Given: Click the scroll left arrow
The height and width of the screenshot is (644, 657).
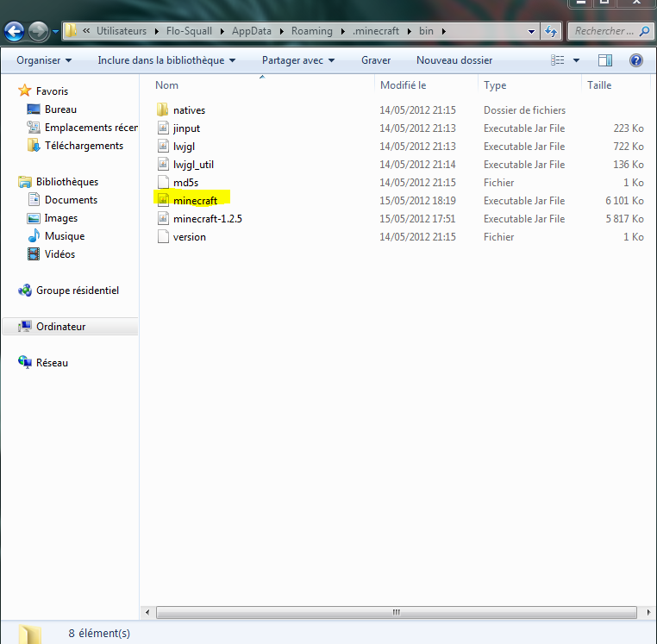Looking at the screenshot, I should (x=147, y=612).
